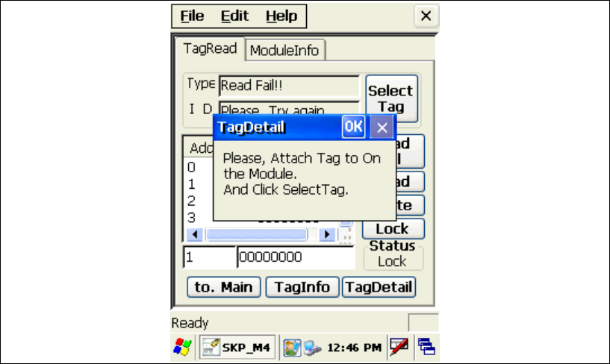Click the data field showing 00000000
The image size is (610, 364).
pyautogui.click(x=296, y=257)
